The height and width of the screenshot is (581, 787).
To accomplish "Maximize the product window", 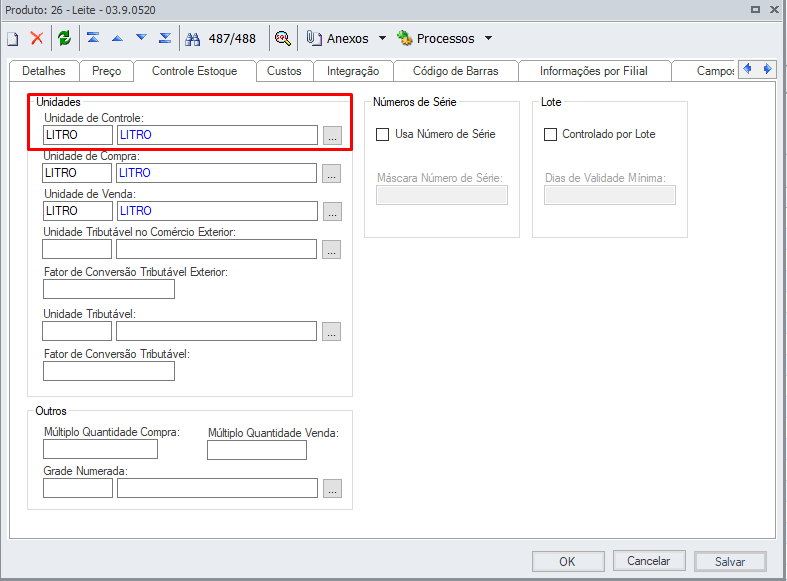I will [755, 10].
